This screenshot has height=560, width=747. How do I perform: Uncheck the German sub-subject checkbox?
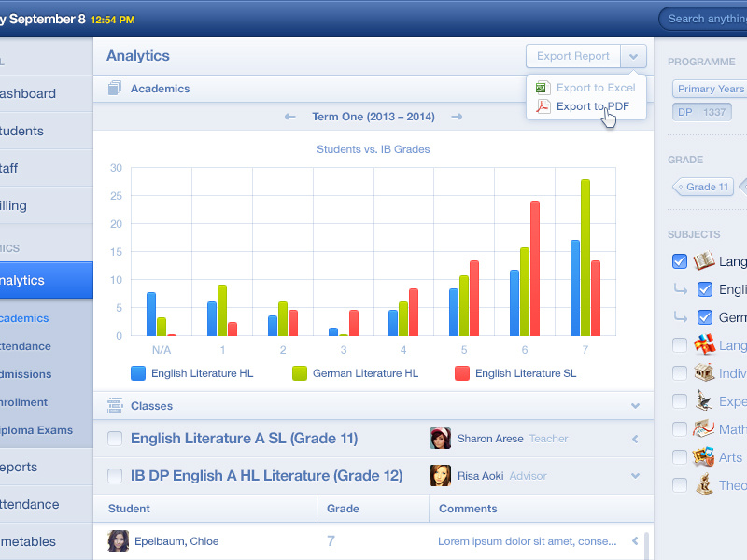pyautogui.click(x=705, y=317)
